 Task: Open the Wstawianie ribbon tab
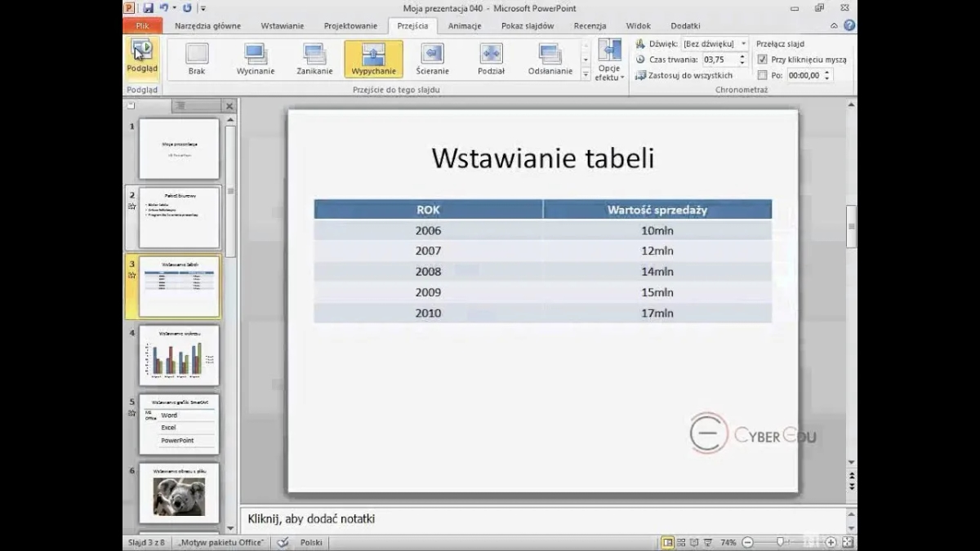pyautogui.click(x=283, y=26)
